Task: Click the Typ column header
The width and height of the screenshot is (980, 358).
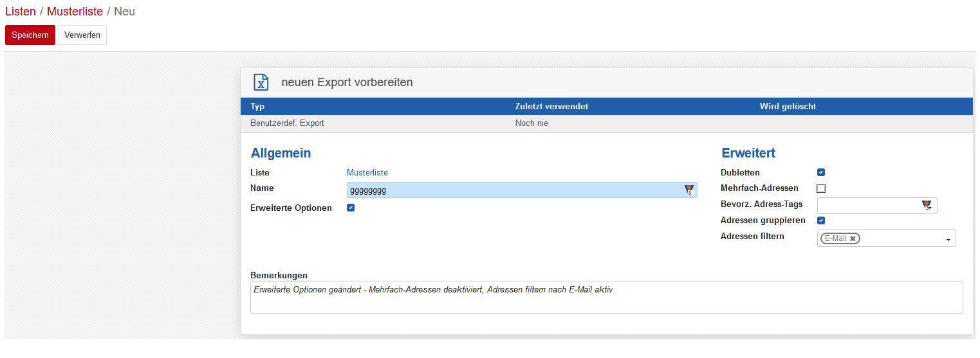Action: click(x=257, y=107)
